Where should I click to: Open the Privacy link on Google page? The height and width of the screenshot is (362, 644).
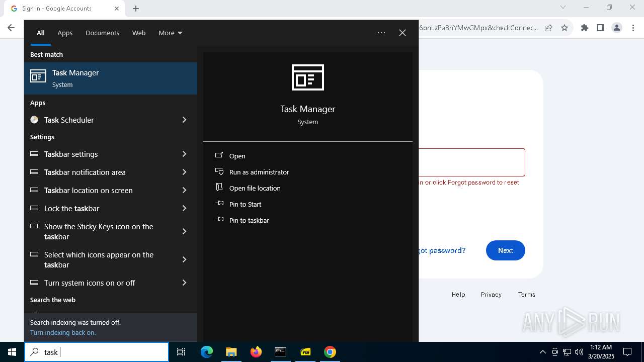(491, 295)
